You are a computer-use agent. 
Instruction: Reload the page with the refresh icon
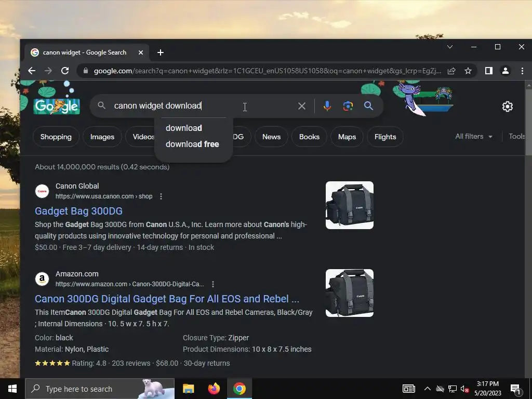[65, 71]
